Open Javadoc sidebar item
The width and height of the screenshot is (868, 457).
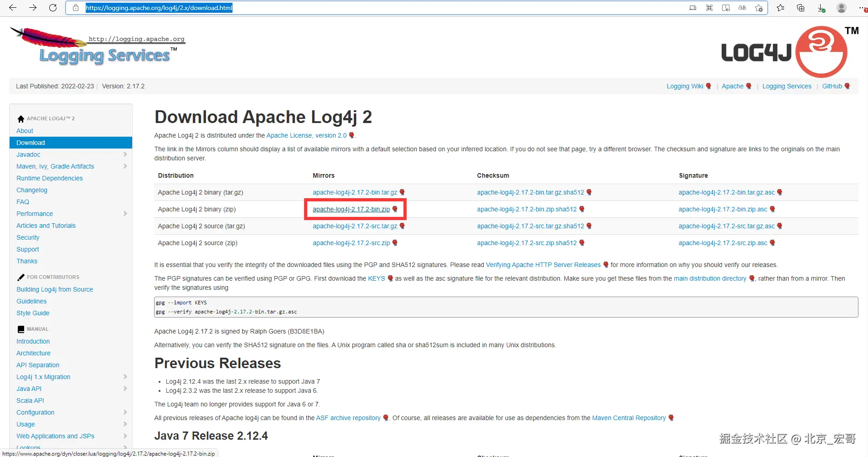tap(28, 154)
